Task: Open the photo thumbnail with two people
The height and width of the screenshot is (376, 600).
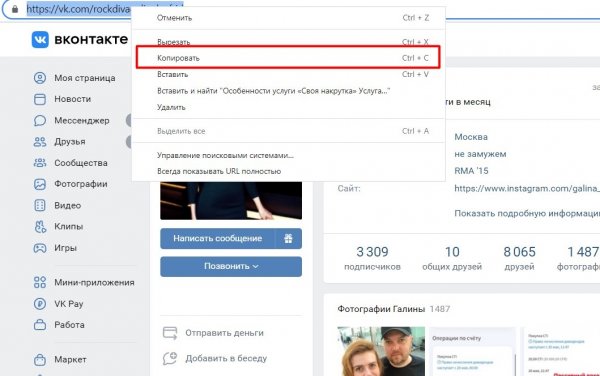Action: point(381,351)
